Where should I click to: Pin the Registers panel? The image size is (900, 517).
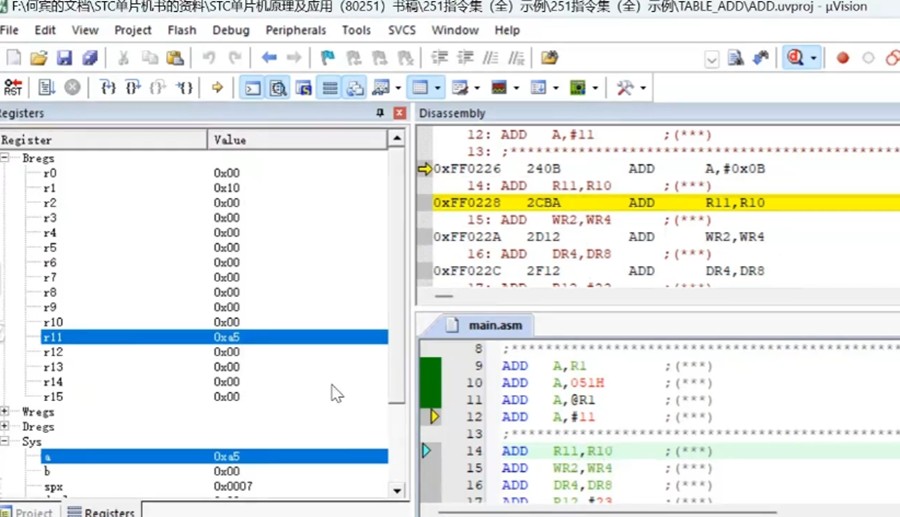pos(380,113)
